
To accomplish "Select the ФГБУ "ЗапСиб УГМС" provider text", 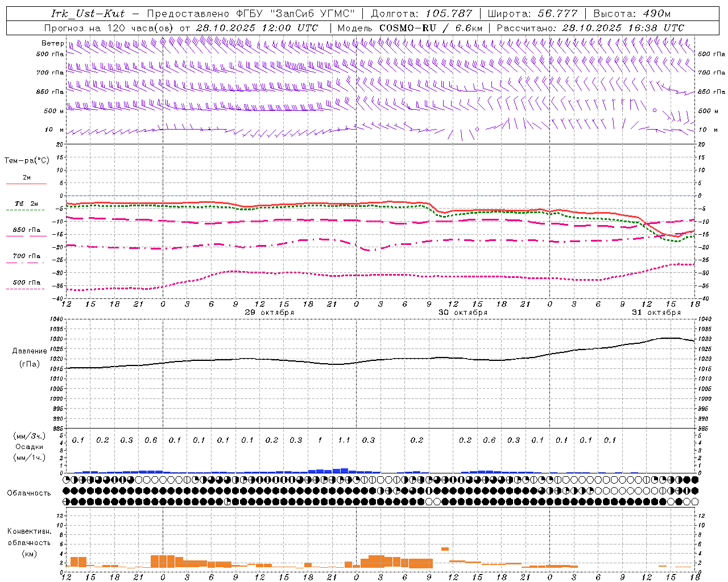I will pos(296,14).
